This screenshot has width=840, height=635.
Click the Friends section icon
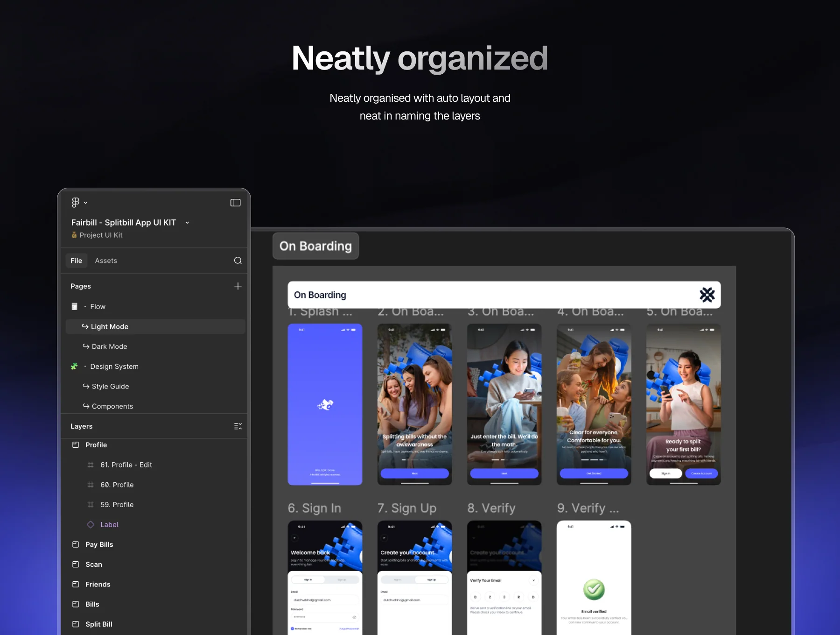[76, 585]
